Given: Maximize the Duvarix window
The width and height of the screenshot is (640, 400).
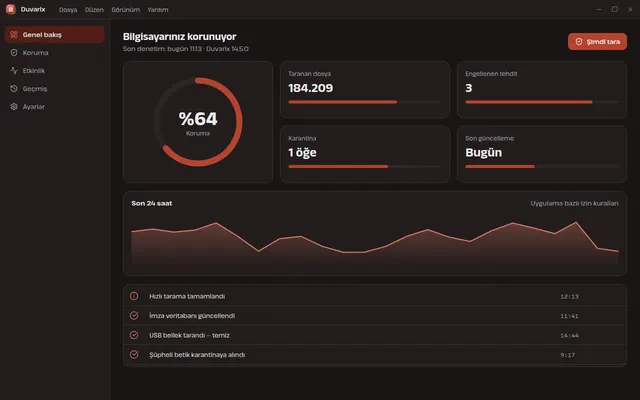Looking at the screenshot, I should (615, 9).
